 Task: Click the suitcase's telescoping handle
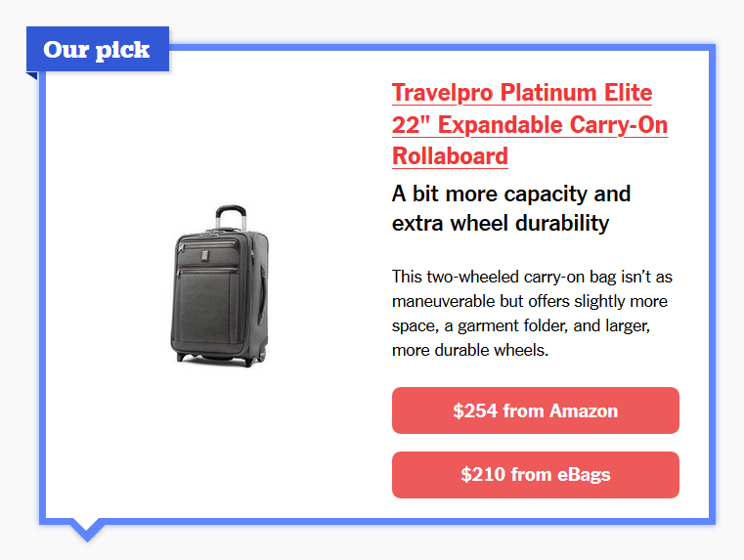point(231,217)
